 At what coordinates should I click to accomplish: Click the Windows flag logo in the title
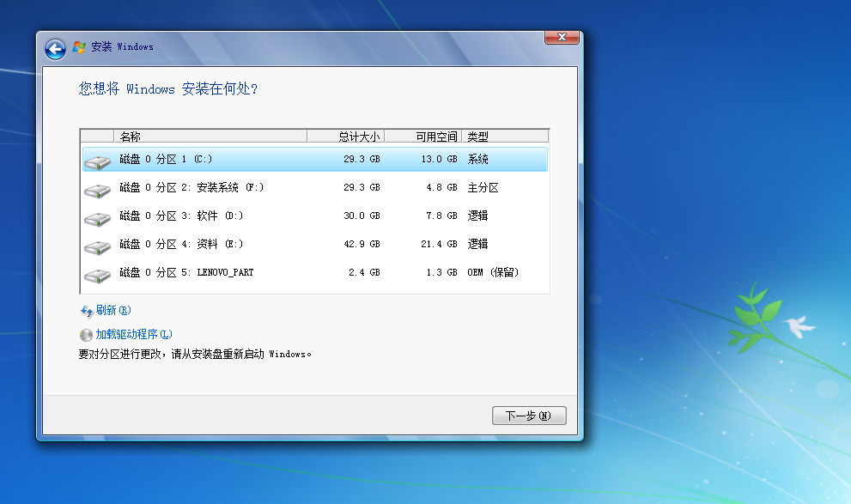79,47
